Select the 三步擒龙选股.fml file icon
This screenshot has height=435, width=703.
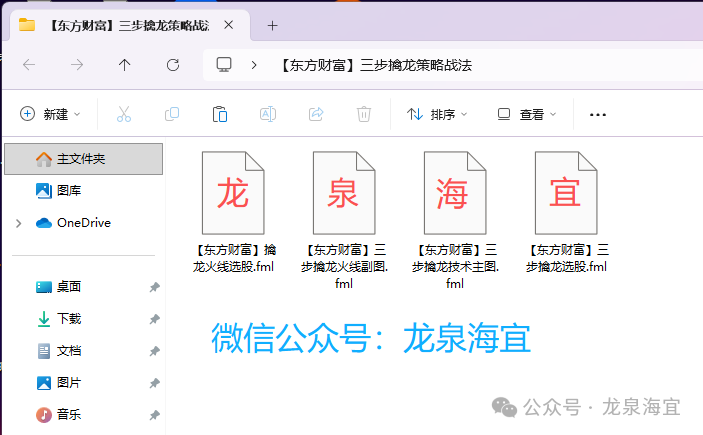566,193
